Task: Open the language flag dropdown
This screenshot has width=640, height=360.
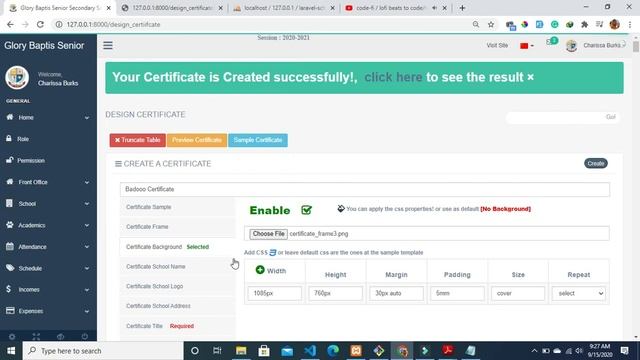Action: [527, 46]
